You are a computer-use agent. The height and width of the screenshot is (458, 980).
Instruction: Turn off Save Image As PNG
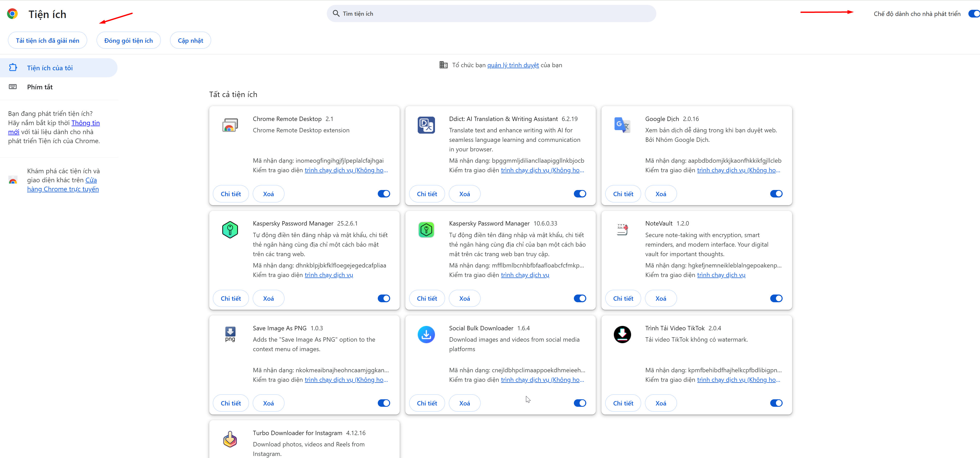tap(384, 403)
